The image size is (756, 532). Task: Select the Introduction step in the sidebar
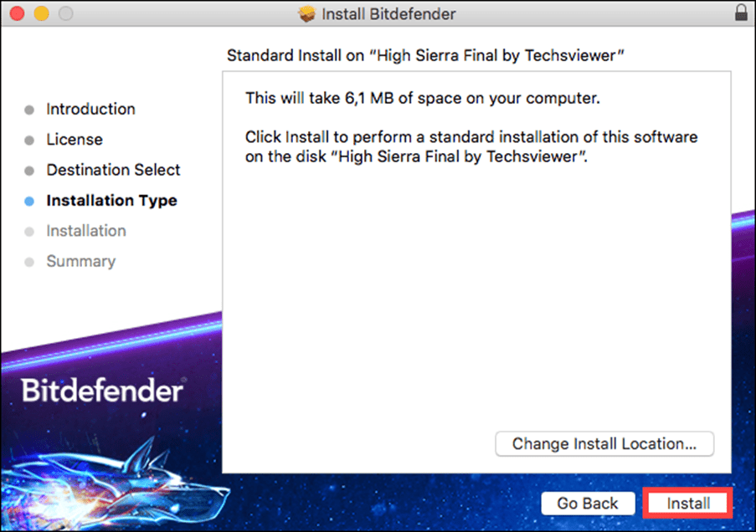click(90, 109)
